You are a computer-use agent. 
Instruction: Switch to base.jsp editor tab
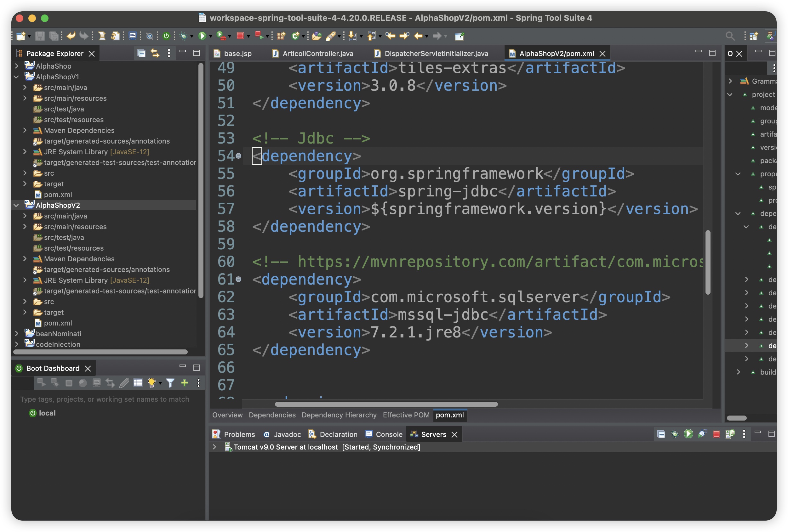pyautogui.click(x=233, y=54)
